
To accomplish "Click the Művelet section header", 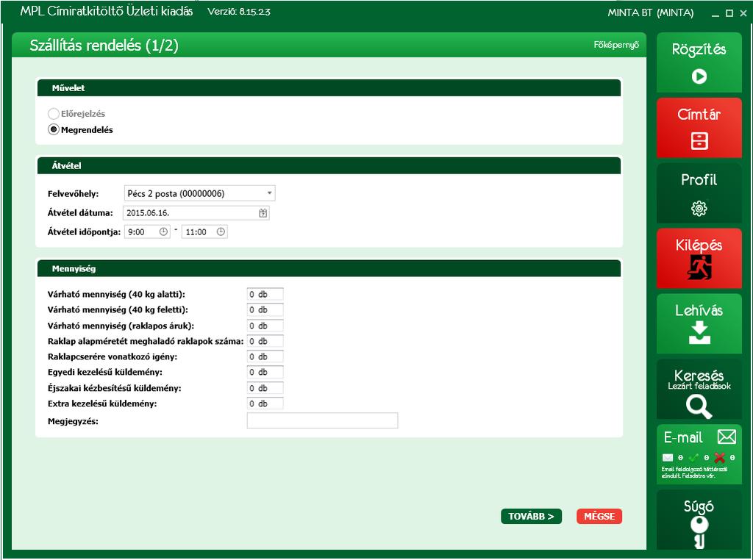I will point(329,87).
